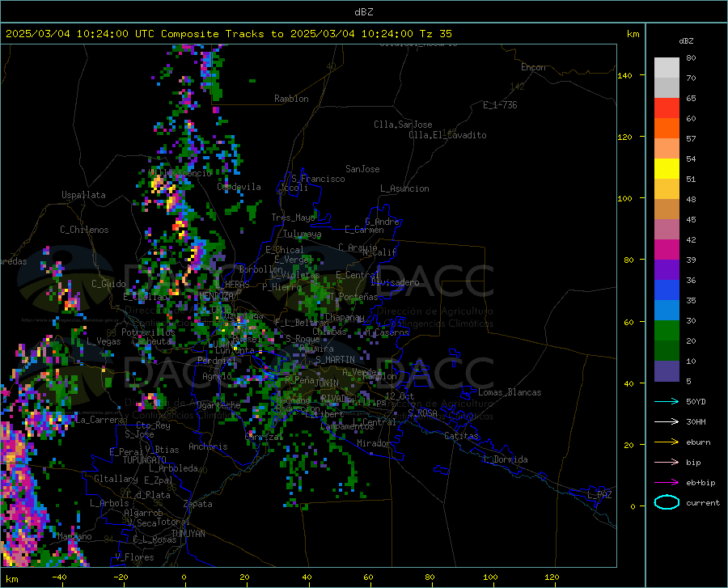
Task: Click the 'Manzano' label at the bottom left of the map
Action: 74,536
